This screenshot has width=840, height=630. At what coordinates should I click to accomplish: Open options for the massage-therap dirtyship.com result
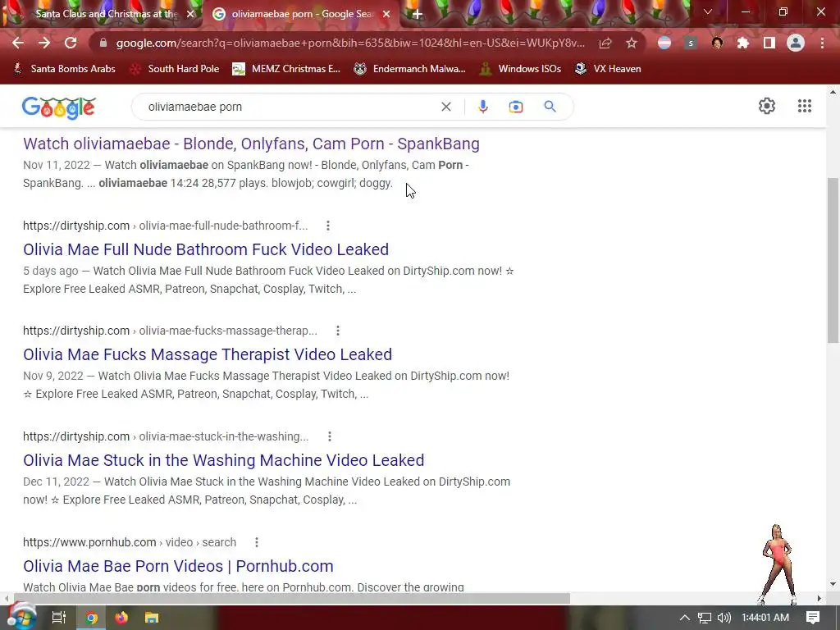click(337, 331)
